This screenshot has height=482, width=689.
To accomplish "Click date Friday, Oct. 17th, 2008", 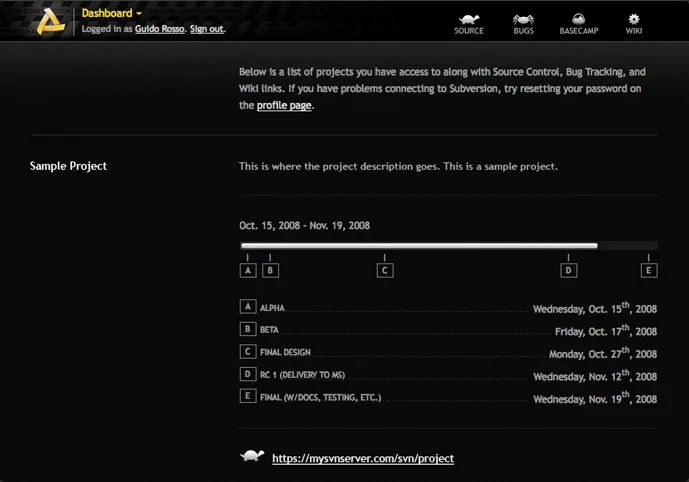I will click(606, 330).
